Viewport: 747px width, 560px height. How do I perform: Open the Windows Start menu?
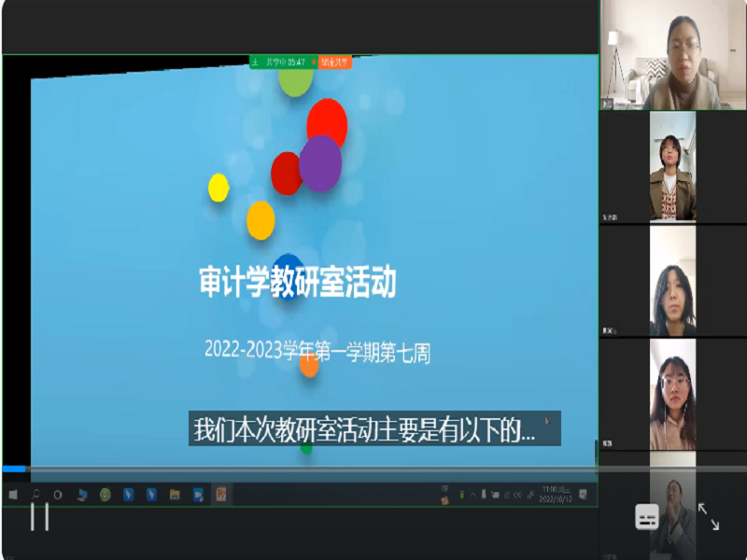[x=13, y=495]
